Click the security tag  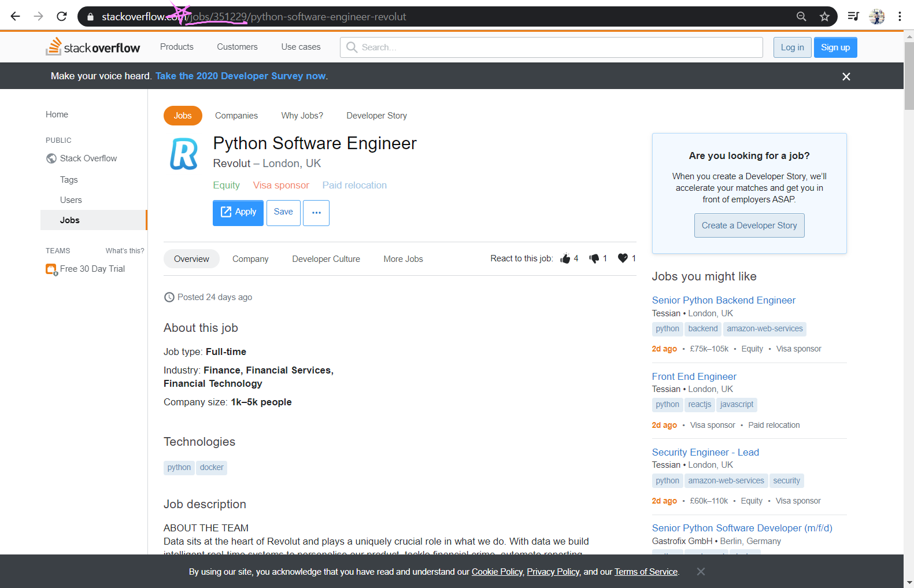pyautogui.click(x=787, y=481)
